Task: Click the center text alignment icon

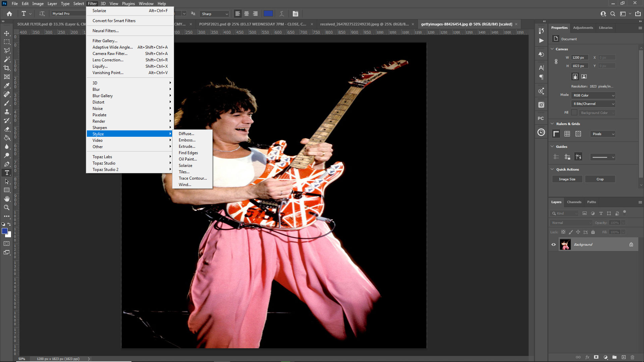Action: [x=247, y=14]
